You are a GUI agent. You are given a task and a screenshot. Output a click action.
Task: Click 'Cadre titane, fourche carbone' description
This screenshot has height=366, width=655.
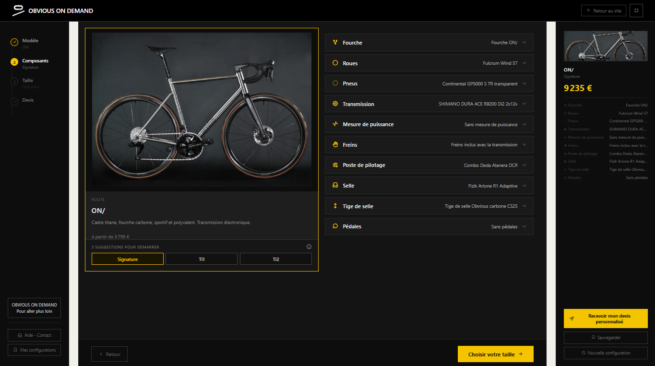point(171,222)
